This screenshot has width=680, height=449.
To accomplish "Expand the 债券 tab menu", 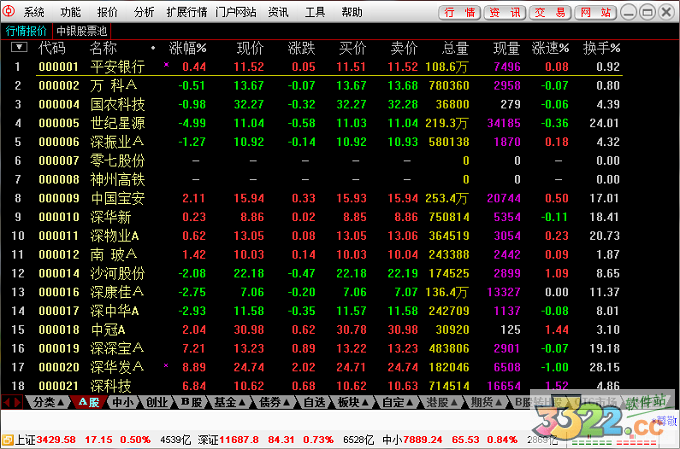I will (275, 403).
